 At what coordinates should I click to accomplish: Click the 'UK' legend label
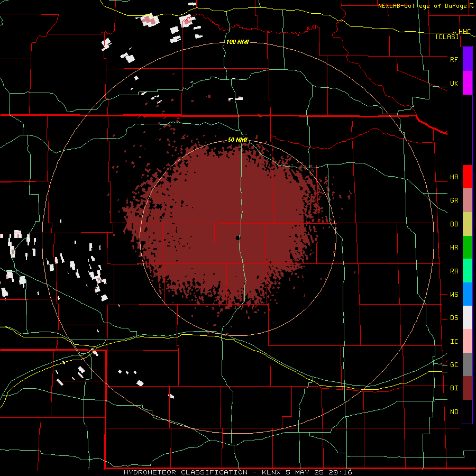point(454,83)
